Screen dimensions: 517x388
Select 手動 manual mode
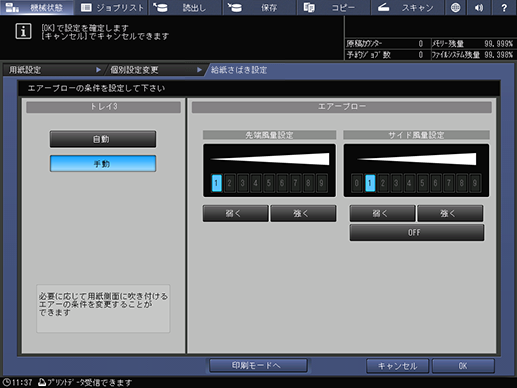pyautogui.click(x=103, y=164)
